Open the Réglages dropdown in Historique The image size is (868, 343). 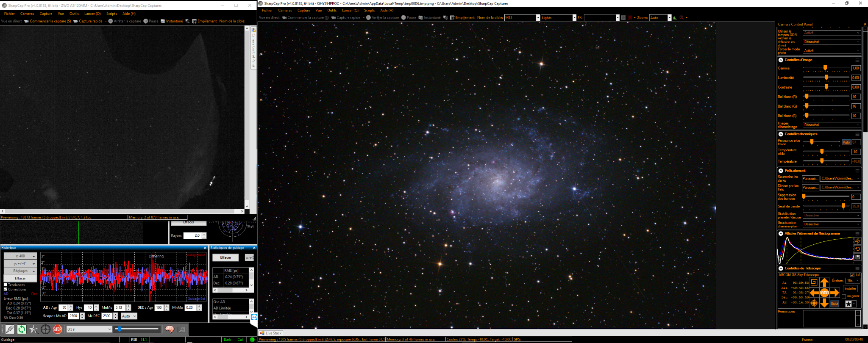click(20, 271)
